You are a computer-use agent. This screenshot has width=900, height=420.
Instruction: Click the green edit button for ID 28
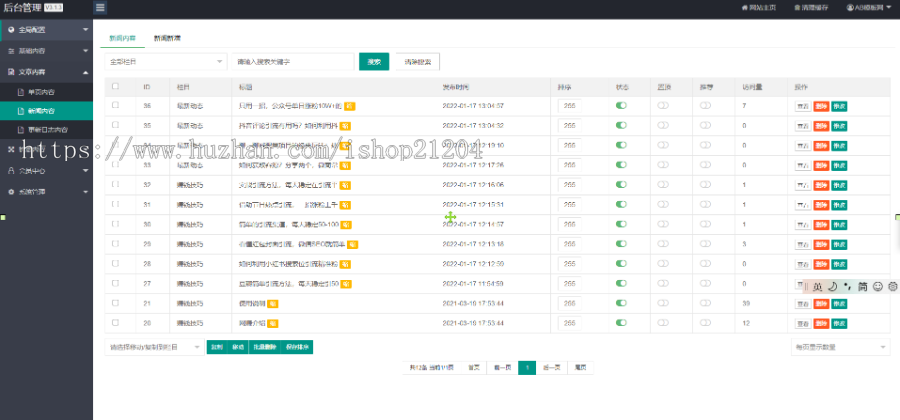839,265
